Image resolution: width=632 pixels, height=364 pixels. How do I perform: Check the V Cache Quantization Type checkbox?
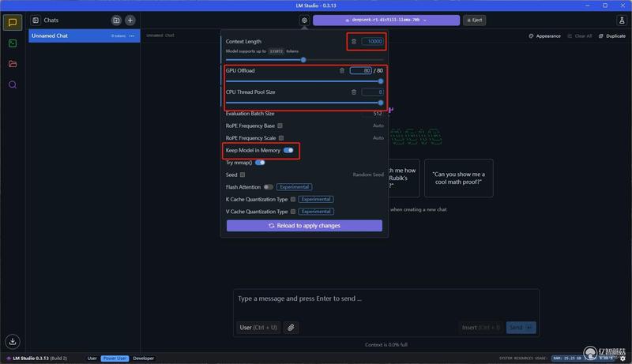click(293, 212)
